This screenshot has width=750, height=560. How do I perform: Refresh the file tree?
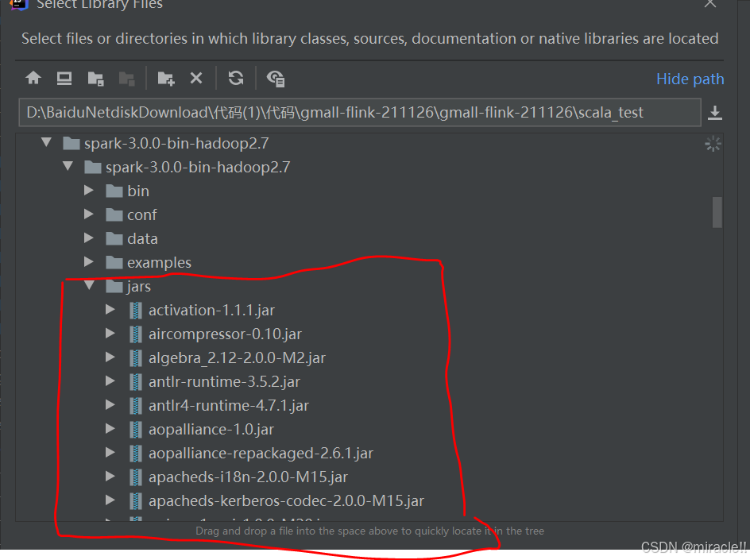[x=236, y=78]
